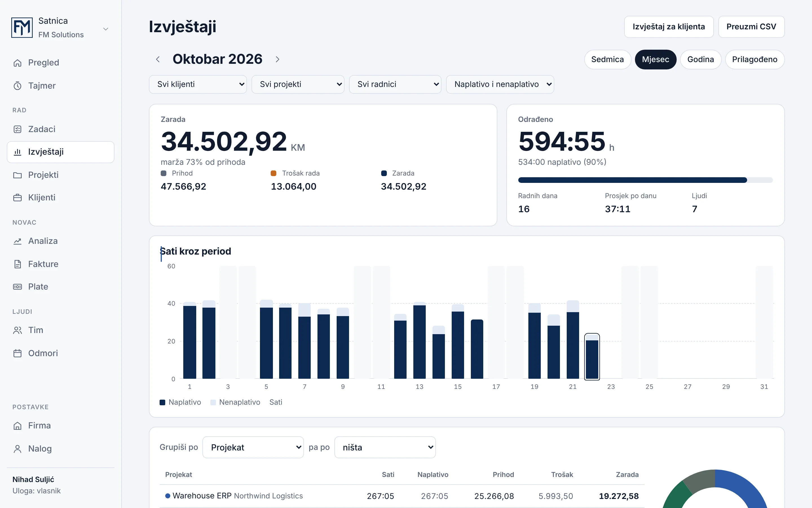
Task: Click Prihod gray legend swatch
Action: (x=164, y=173)
